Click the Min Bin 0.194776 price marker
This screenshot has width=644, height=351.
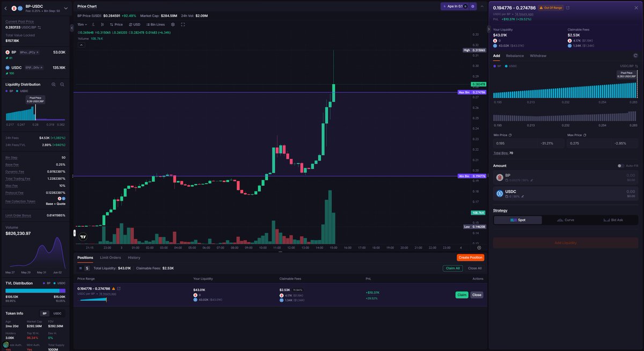pos(472,176)
